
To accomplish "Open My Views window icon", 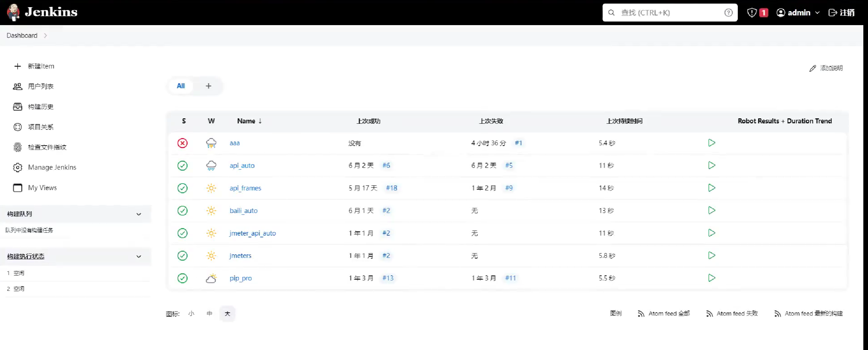I will click(x=18, y=188).
